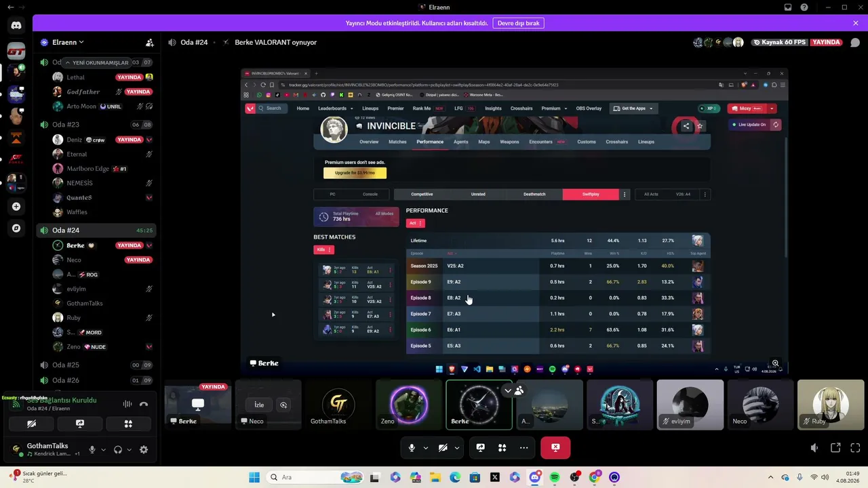
Task: Select Marlboro Edge in Oda #23
Action: click(102, 169)
